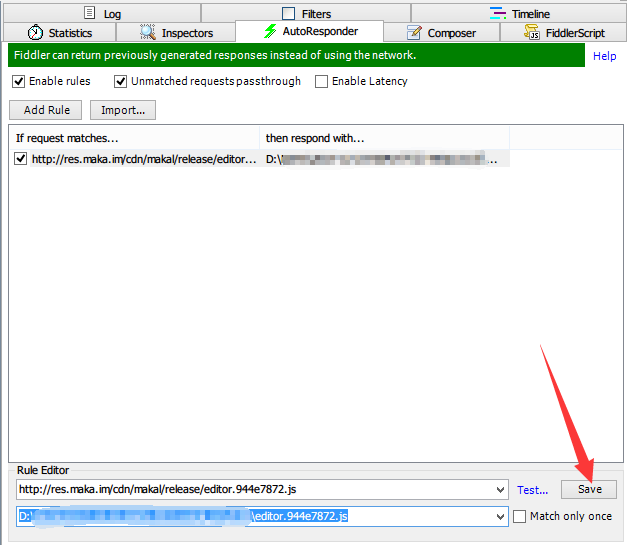Open the Log tab

(x=102, y=13)
